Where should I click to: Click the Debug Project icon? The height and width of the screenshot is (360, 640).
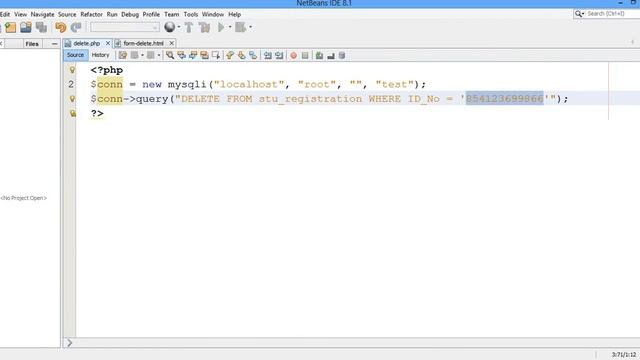coord(240,27)
